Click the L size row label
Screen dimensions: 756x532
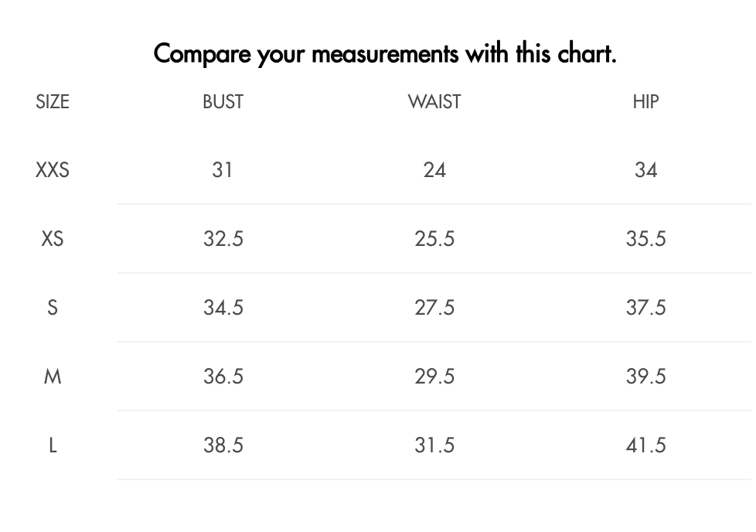(x=53, y=445)
